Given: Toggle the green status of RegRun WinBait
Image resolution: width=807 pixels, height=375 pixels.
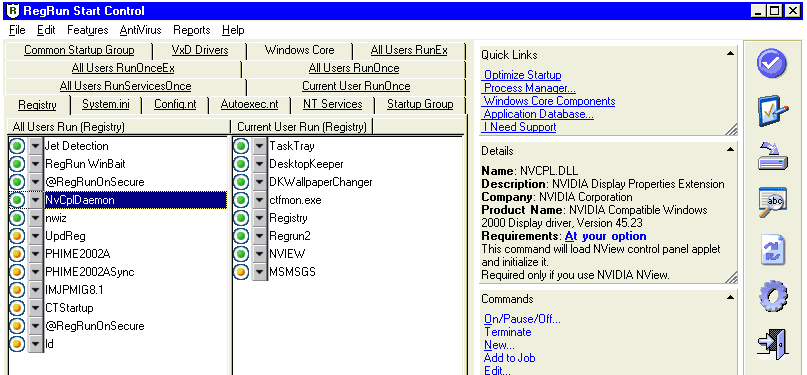Looking at the screenshot, I should (x=17, y=164).
